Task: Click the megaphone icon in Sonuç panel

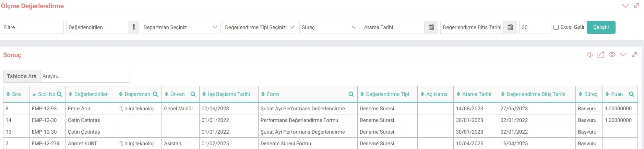Action: (x=589, y=55)
